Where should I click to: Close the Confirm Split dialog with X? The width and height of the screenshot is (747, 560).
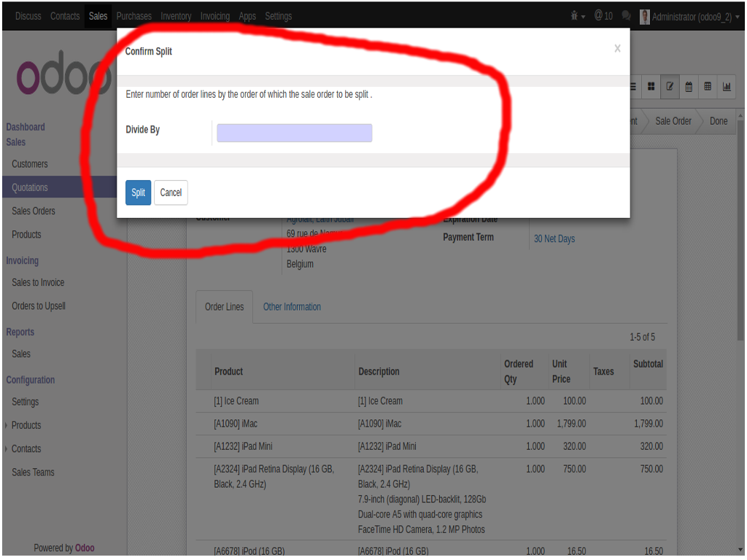tap(617, 49)
